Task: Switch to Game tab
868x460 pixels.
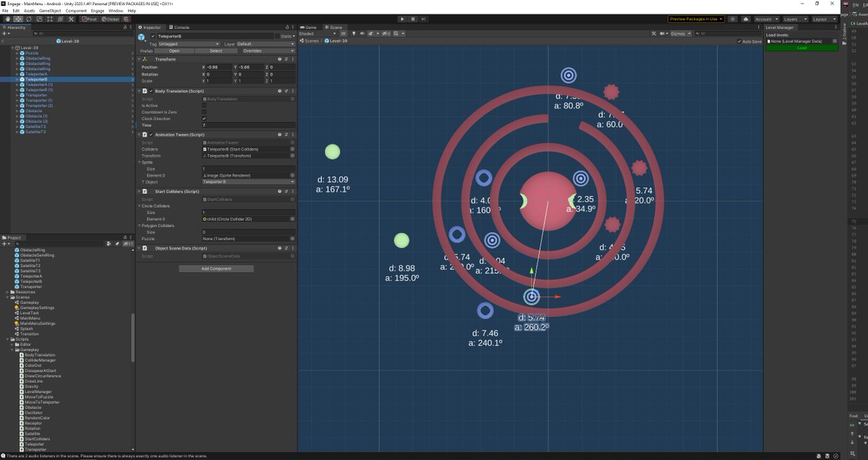Action: click(x=308, y=27)
